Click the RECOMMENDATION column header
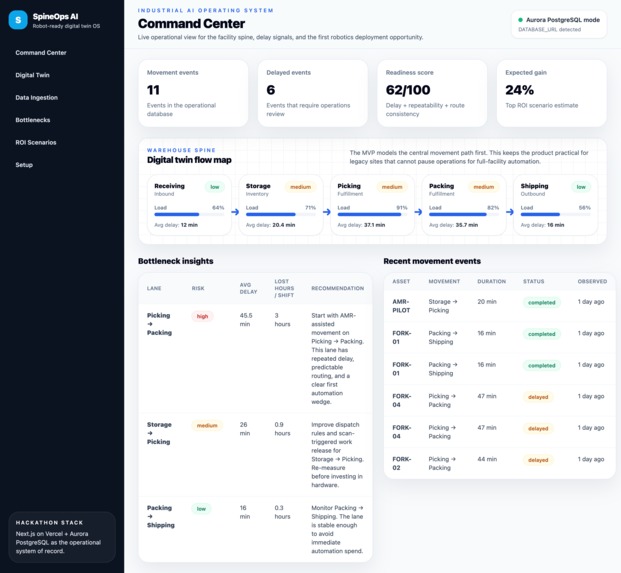 [x=337, y=288]
